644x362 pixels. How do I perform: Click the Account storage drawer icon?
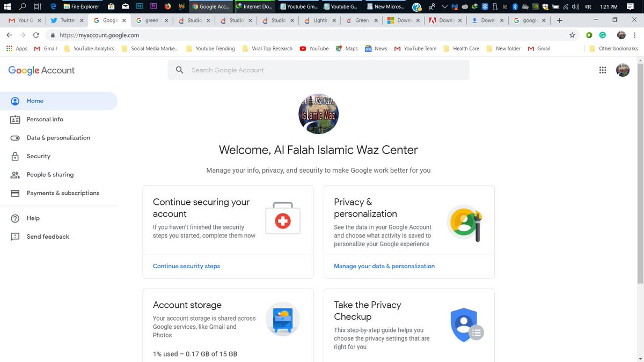coord(283,319)
